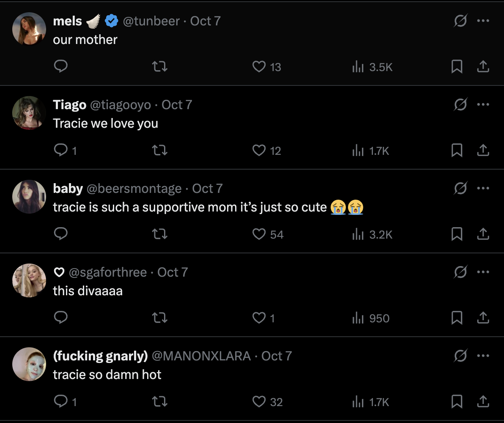Screen dimensions: 504x423
Task: Toggle retweet on @MANONXLARA's tweet
Action: tap(160, 401)
